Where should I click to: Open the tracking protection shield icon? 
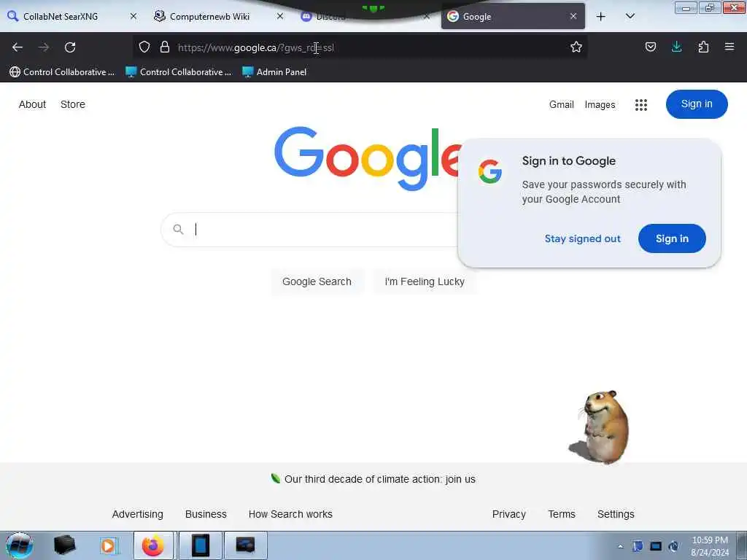click(144, 47)
